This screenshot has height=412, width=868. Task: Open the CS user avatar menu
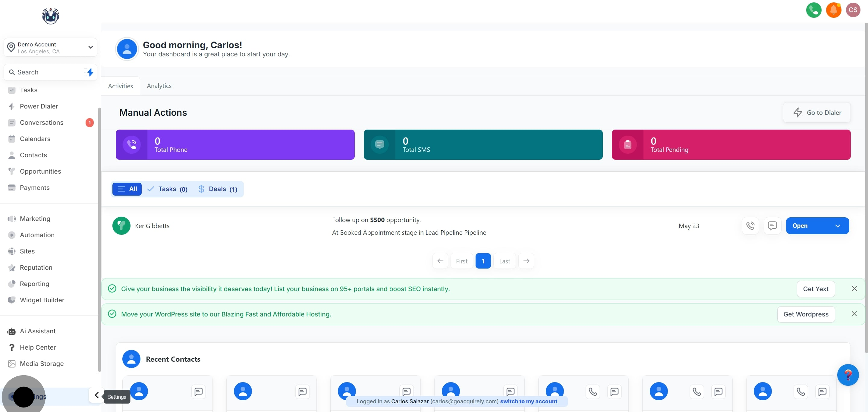[853, 10]
